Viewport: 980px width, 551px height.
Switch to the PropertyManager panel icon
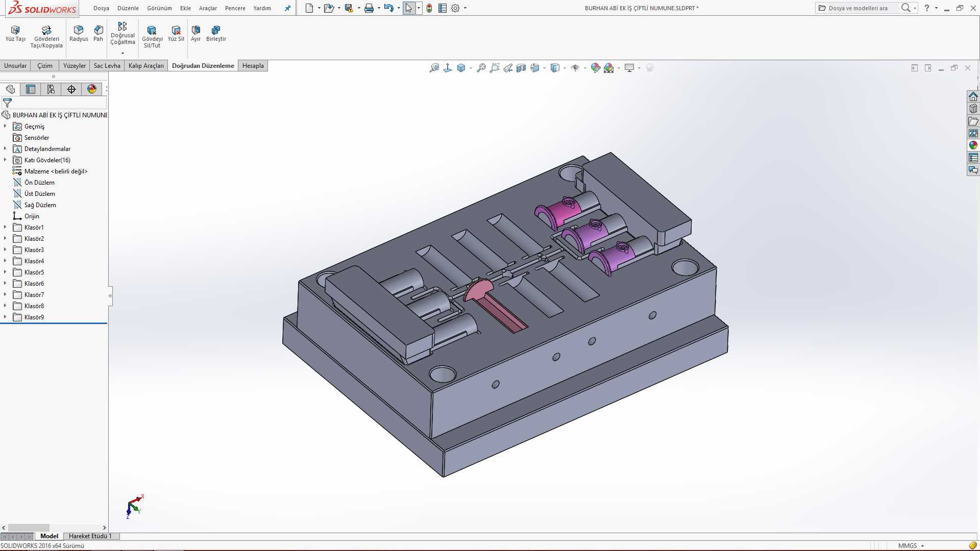31,89
